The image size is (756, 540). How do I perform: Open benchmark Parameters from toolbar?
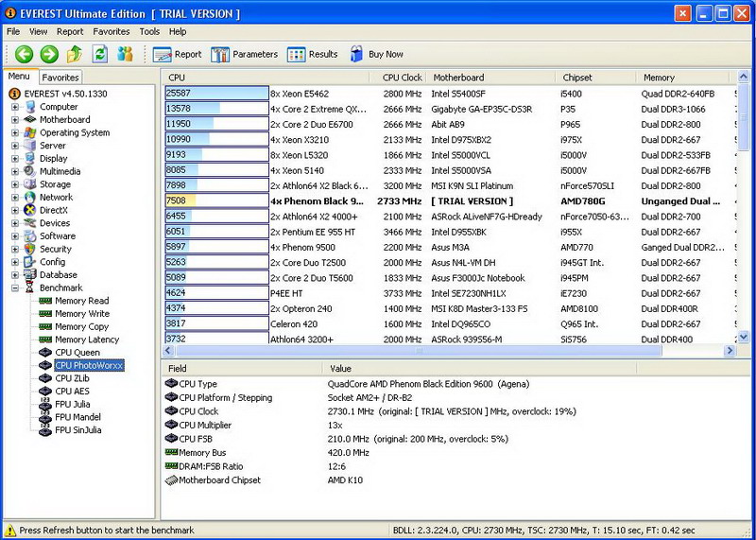click(x=244, y=55)
